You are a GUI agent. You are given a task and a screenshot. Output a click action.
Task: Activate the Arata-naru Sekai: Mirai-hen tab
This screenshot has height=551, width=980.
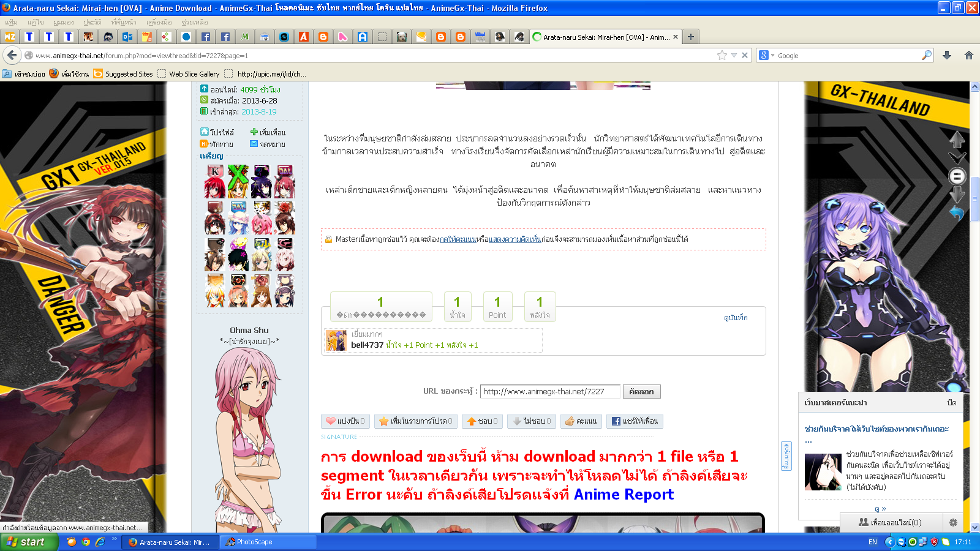pos(605,37)
